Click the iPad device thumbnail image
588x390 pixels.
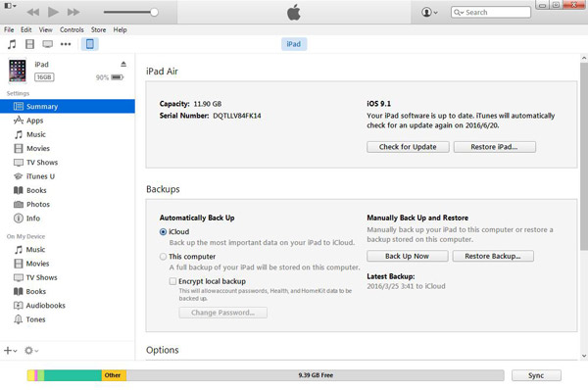[x=18, y=71]
